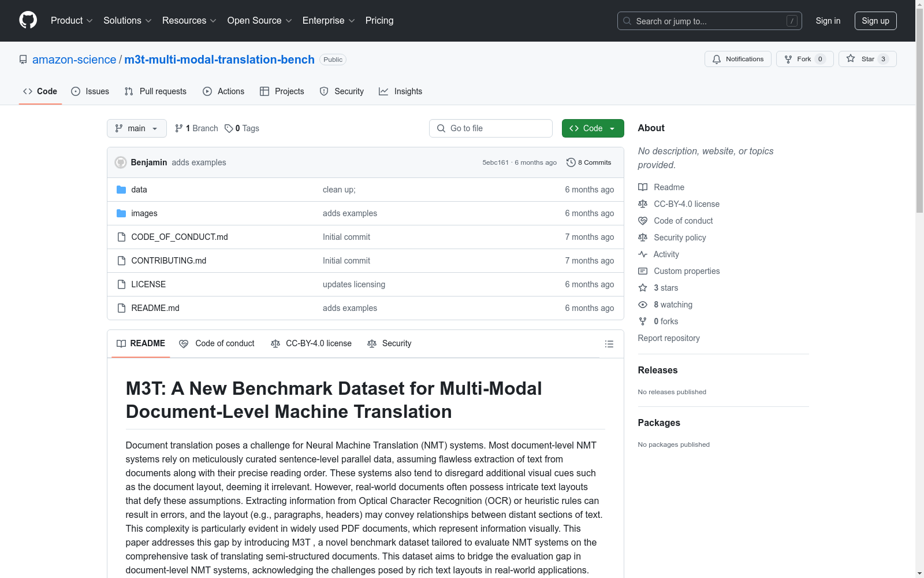Click the eye icon beside 8 watching
This screenshot has height=578, width=924.
[x=643, y=305]
